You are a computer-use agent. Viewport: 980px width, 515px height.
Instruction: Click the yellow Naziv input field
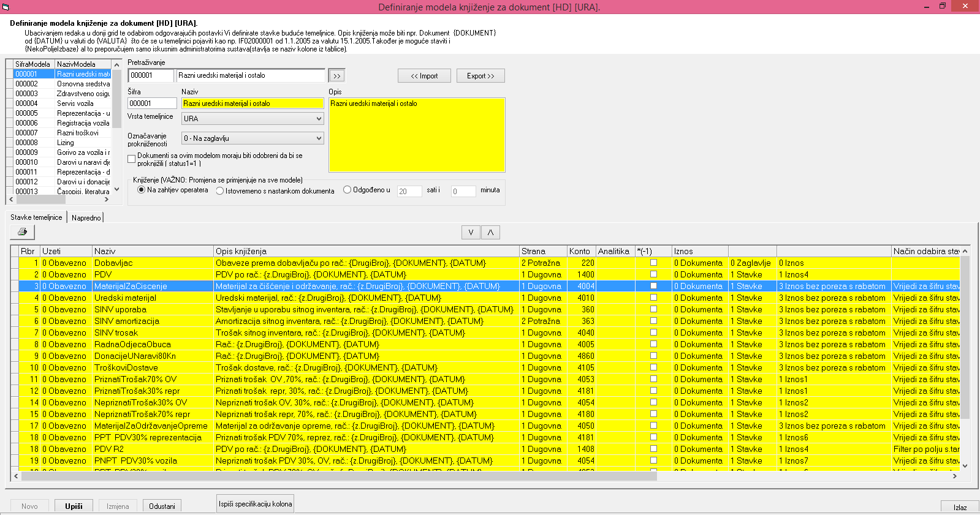[253, 103]
